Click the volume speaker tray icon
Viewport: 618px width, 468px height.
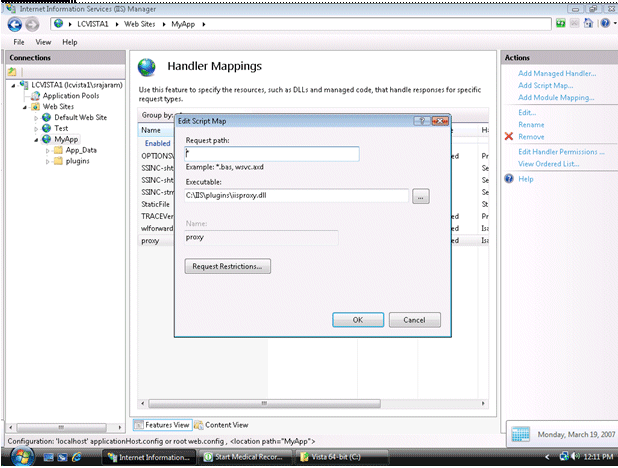(576, 457)
